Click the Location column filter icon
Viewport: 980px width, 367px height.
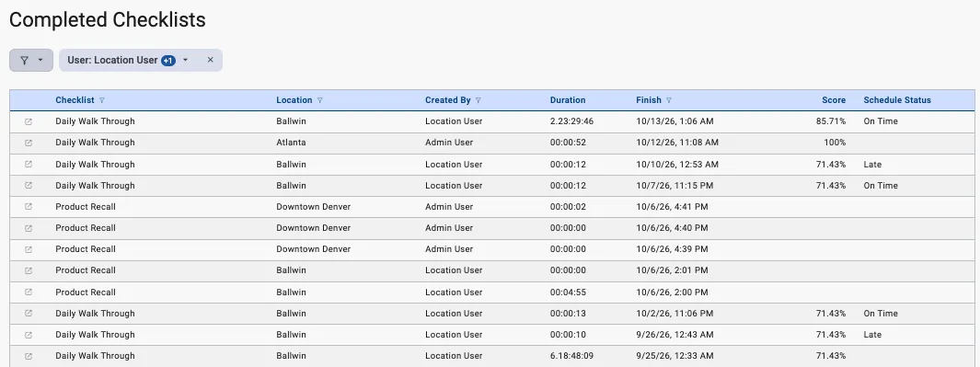pyautogui.click(x=320, y=100)
